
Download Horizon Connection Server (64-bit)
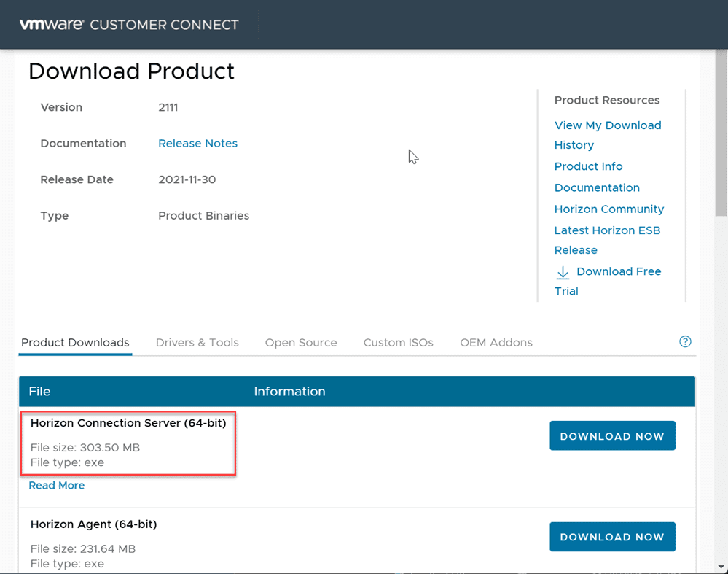[611, 436]
